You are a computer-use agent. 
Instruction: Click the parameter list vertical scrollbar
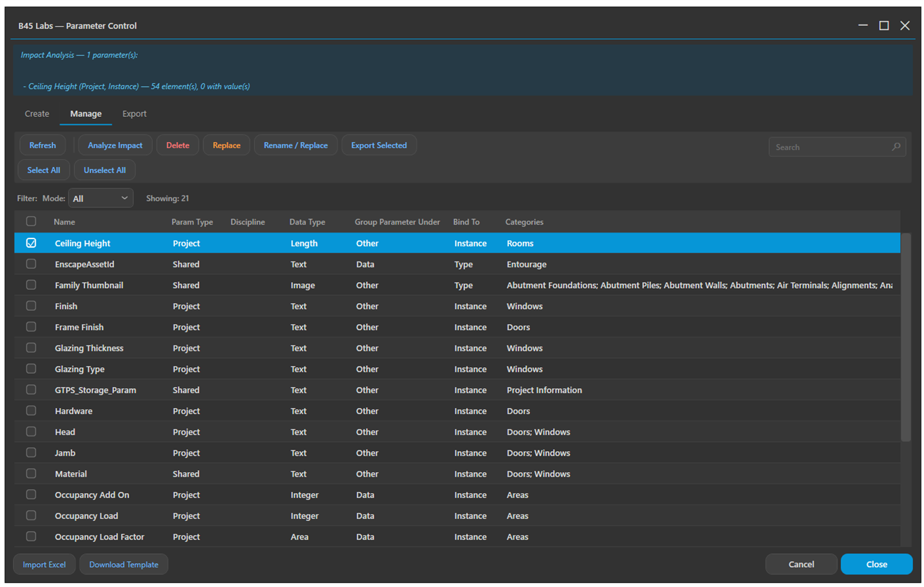pyautogui.click(x=906, y=337)
